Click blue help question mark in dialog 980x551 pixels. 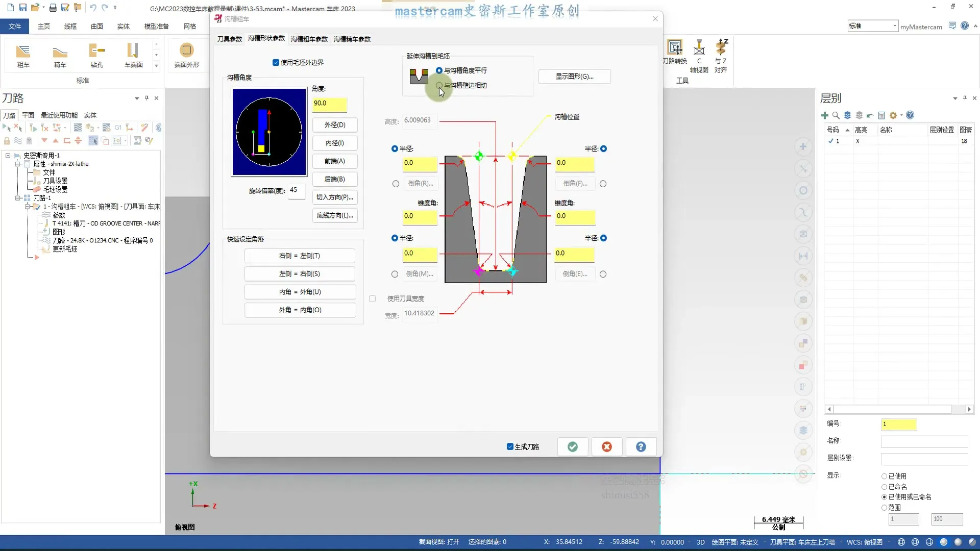point(641,447)
